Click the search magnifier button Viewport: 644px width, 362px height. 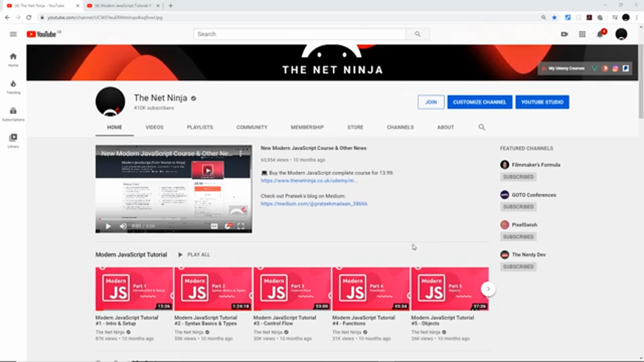[418, 34]
